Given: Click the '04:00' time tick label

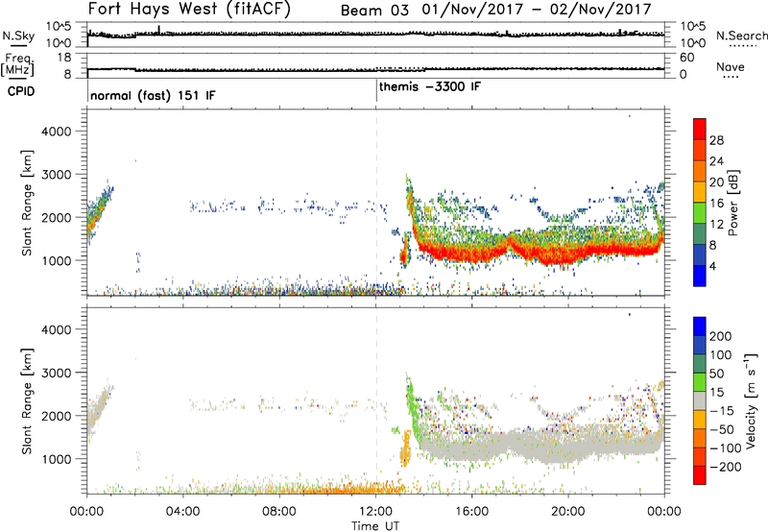Looking at the screenshot, I should pos(183,512).
